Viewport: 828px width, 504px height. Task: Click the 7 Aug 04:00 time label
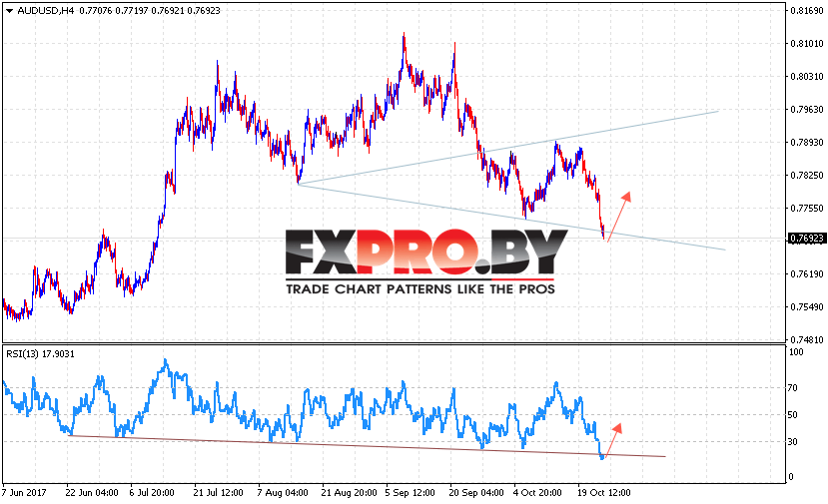[283, 493]
